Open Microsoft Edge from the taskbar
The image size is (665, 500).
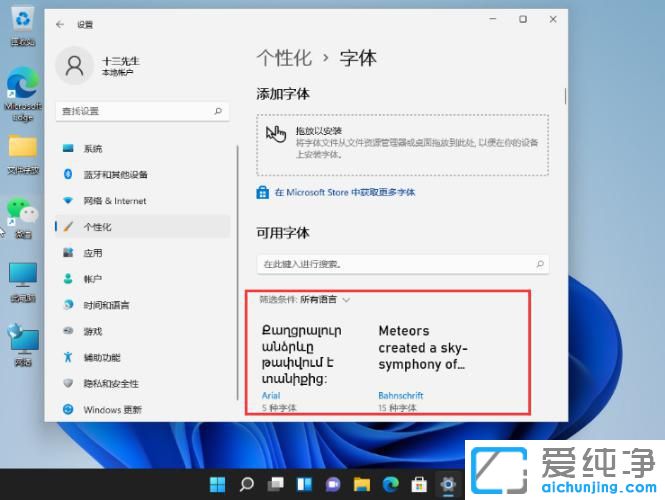(391, 484)
